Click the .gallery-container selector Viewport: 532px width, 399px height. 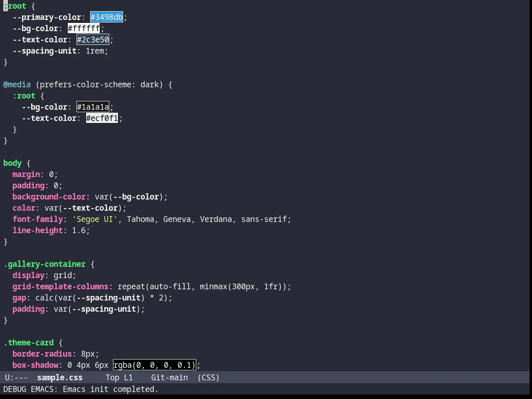(44, 264)
